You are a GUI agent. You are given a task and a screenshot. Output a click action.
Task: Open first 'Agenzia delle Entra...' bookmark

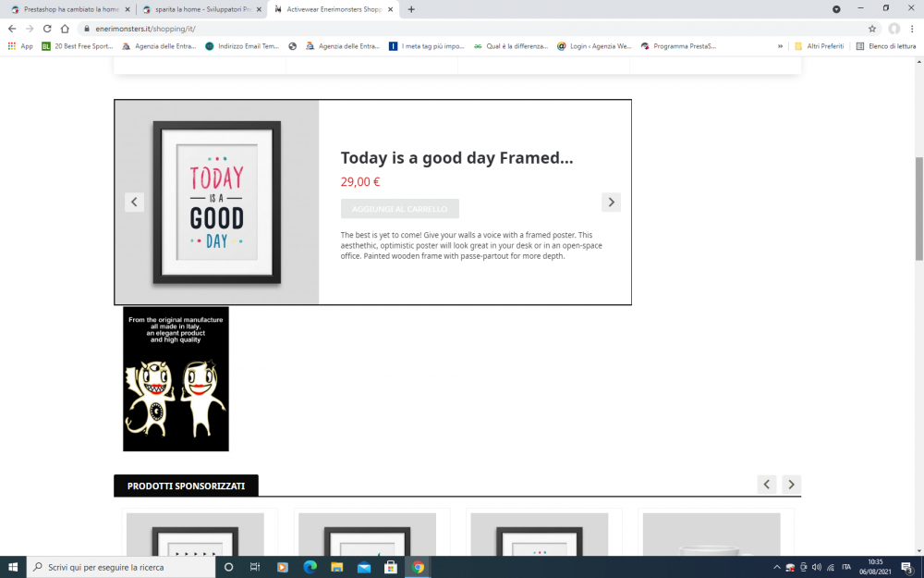pos(159,46)
